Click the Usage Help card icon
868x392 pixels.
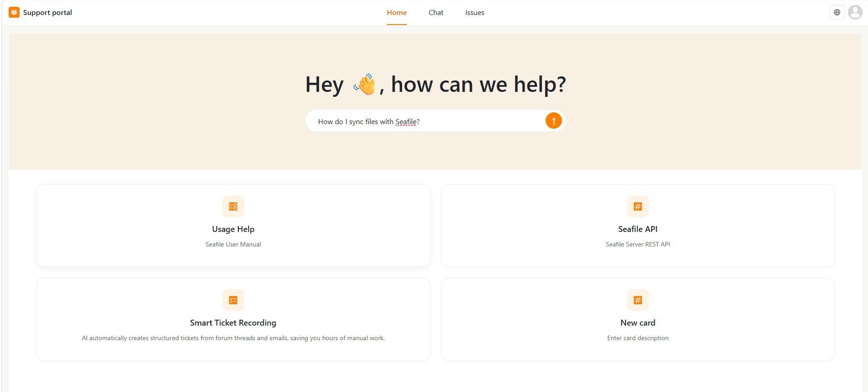[x=233, y=206]
